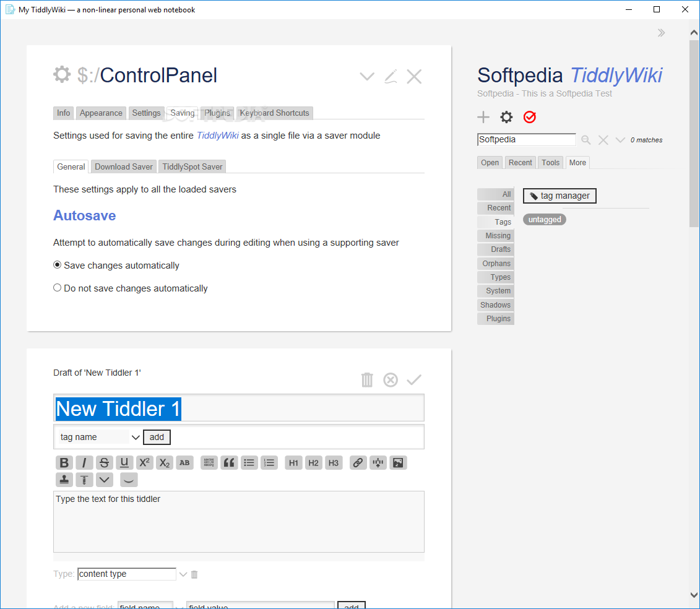This screenshot has width=700, height=609.
Task: Open sidebar Tools tab
Action: click(550, 163)
